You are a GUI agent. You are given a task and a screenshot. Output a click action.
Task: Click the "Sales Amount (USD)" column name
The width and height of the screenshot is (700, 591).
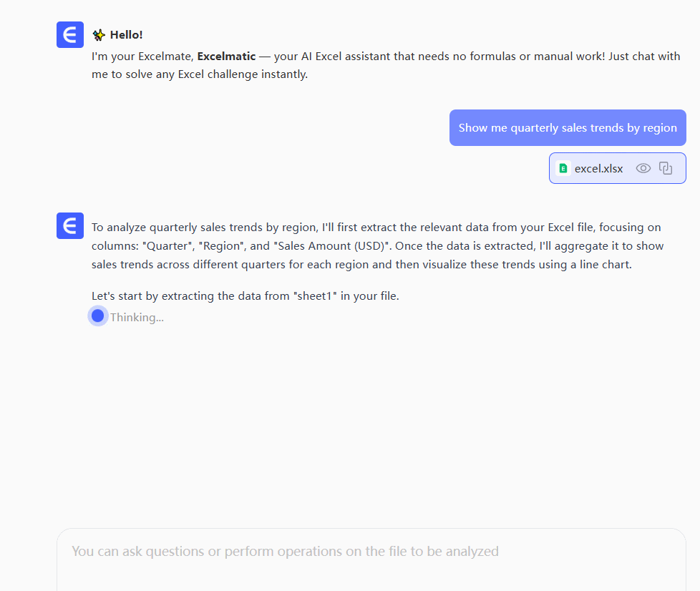(330, 246)
